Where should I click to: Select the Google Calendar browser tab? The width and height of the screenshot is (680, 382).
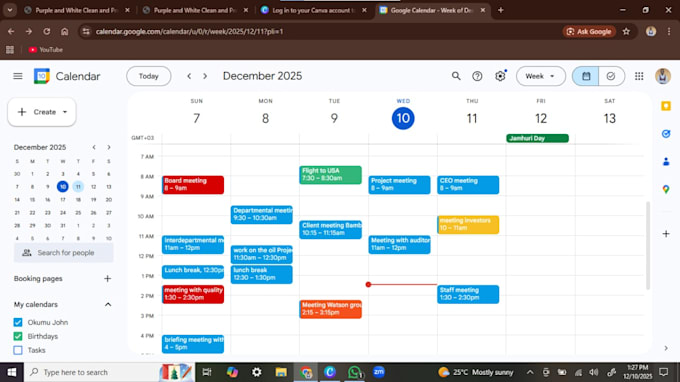(432, 10)
